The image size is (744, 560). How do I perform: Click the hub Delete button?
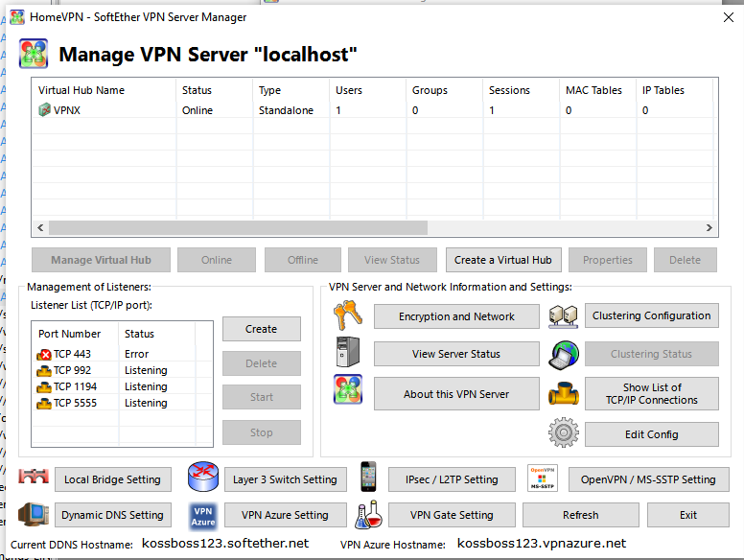click(x=686, y=260)
